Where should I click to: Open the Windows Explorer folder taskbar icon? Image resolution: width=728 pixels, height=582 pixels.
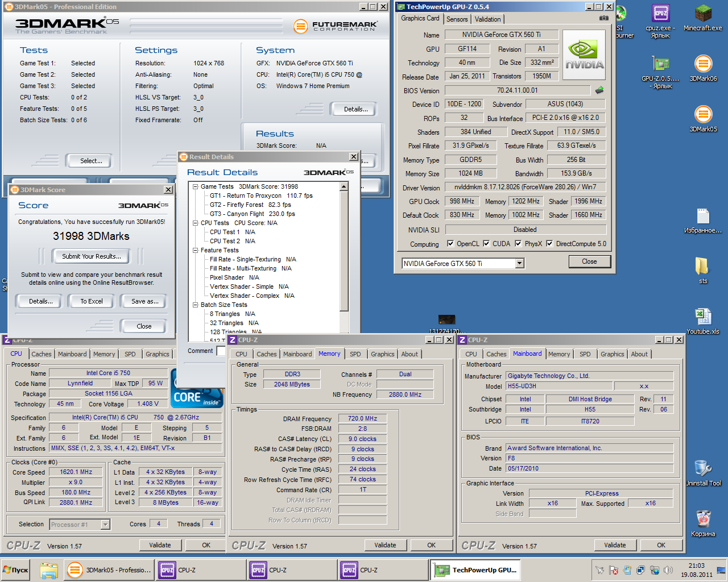49,570
